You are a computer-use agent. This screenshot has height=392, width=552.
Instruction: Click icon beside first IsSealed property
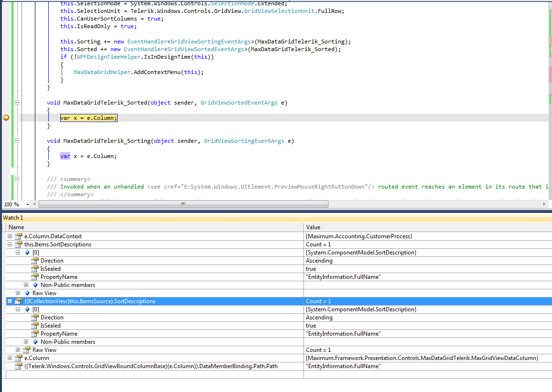pos(34,269)
